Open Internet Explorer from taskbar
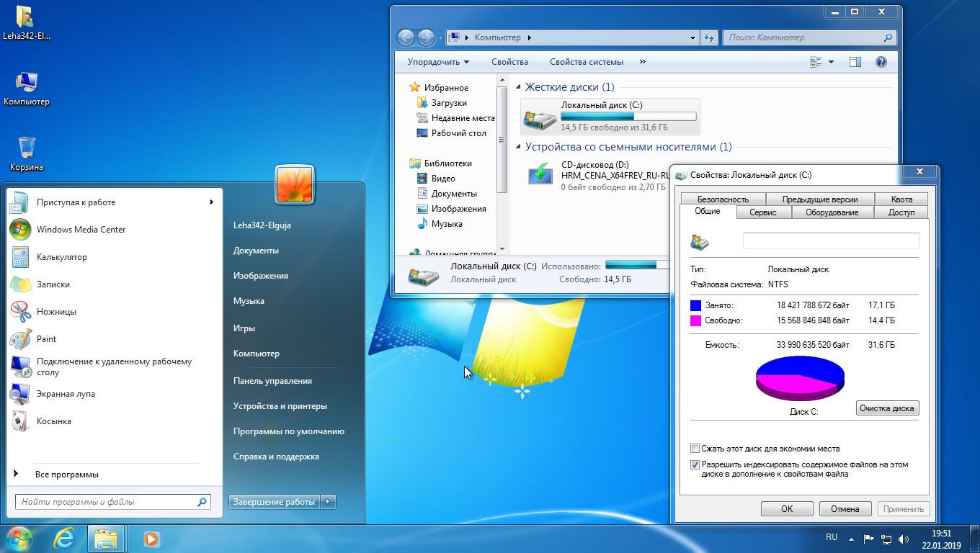The image size is (980, 553). [64, 539]
